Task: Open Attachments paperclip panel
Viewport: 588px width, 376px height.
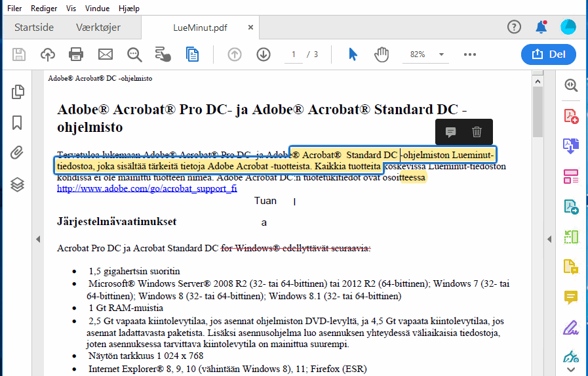Action: pos(17,153)
